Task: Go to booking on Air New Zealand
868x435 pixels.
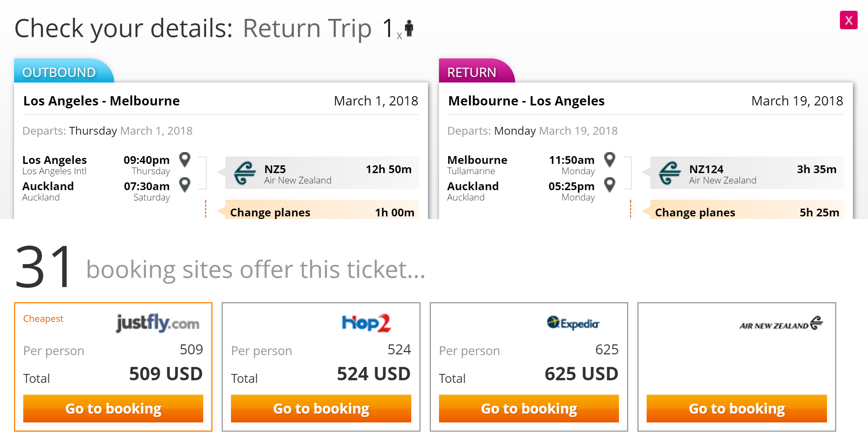Action: [736, 408]
